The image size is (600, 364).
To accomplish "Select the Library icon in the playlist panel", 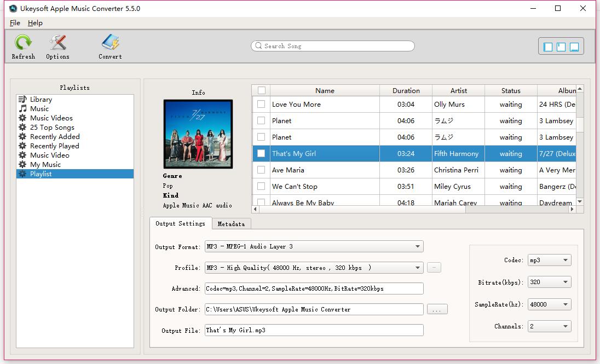I will click(x=22, y=100).
